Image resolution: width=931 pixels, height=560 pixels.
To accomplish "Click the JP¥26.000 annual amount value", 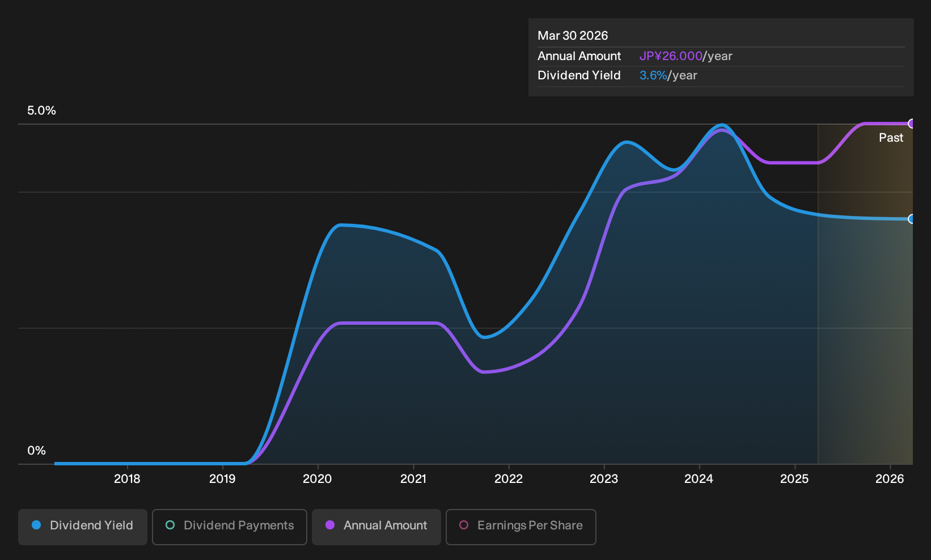I will (x=671, y=56).
